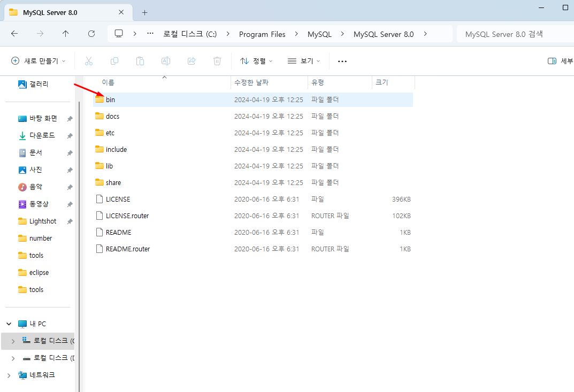The width and height of the screenshot is (574, 392).
Task: Select 내 PC in navigation tree
Action: pos(37,324)
